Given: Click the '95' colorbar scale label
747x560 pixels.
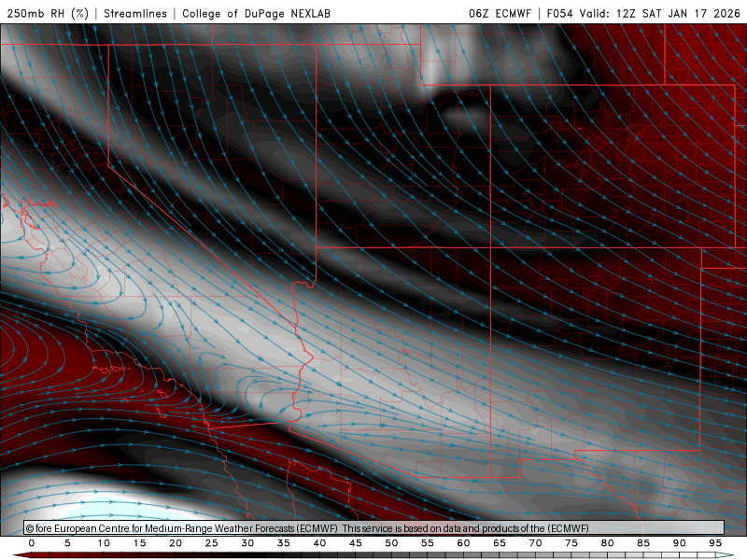Looking at the screenshot, I should [715, 543].
